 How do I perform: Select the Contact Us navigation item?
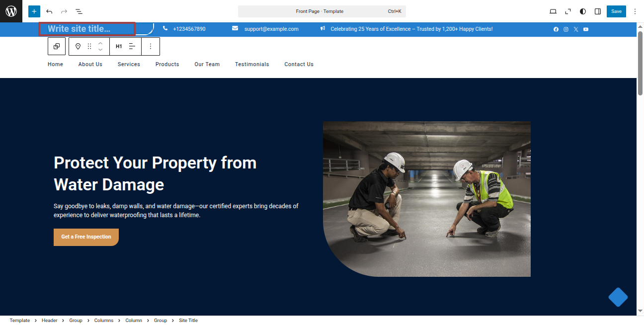(299, 64)
